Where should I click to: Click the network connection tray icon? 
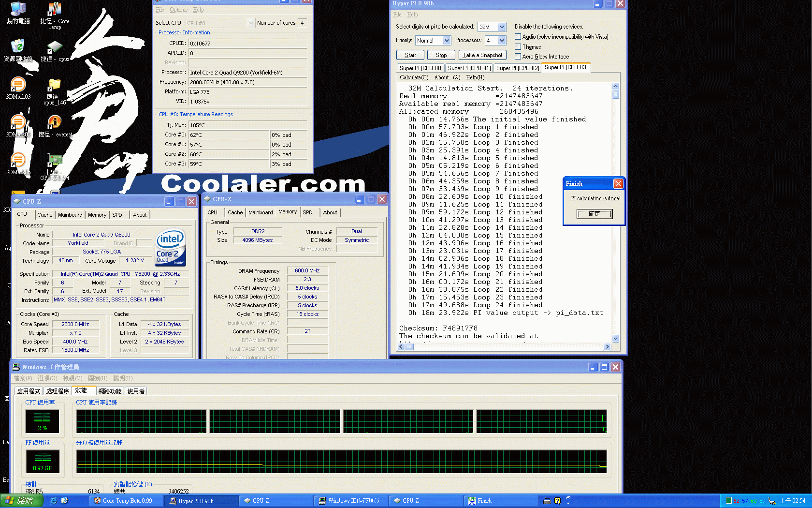(772, 501)
